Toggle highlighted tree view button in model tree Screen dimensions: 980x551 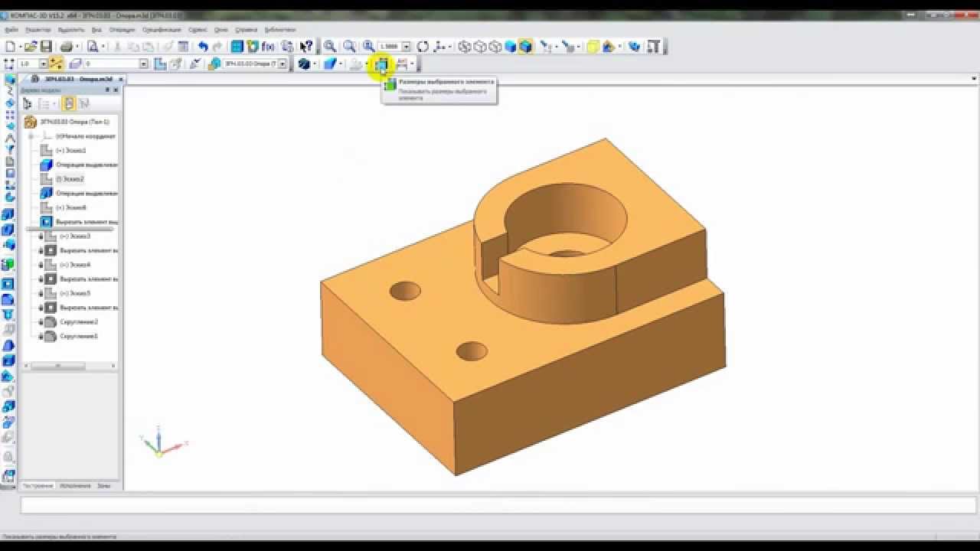69,104
